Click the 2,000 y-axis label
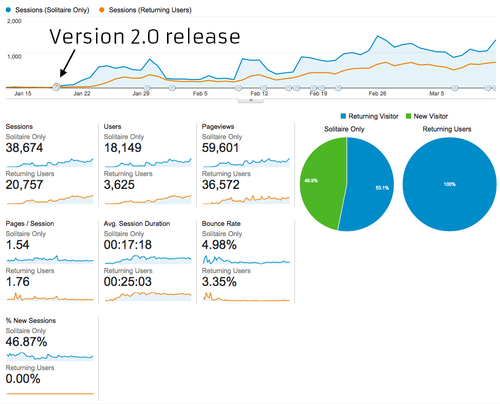 tap(14, 21)
